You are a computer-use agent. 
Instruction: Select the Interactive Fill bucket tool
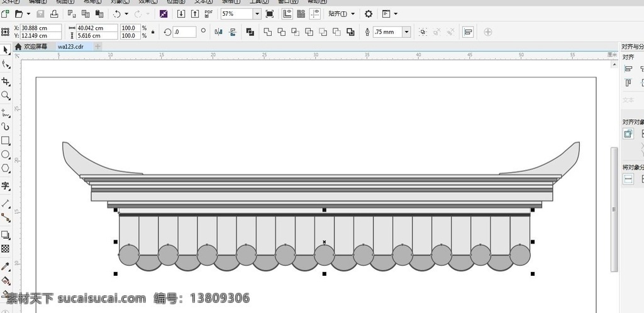(5, 281)
